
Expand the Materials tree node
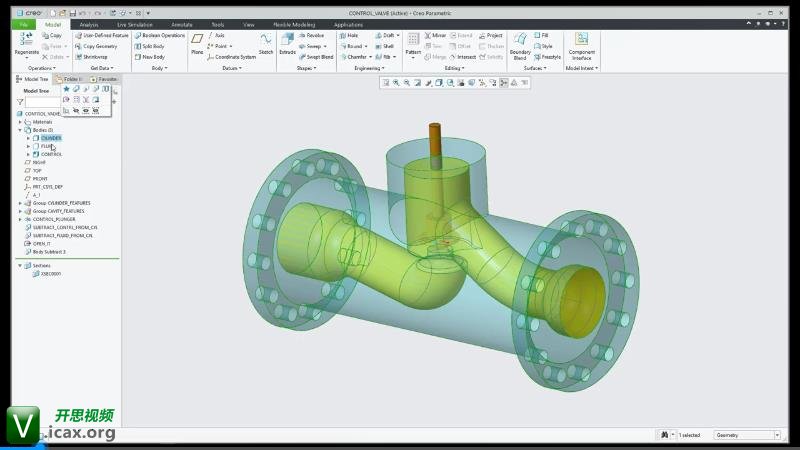[20, 122]
